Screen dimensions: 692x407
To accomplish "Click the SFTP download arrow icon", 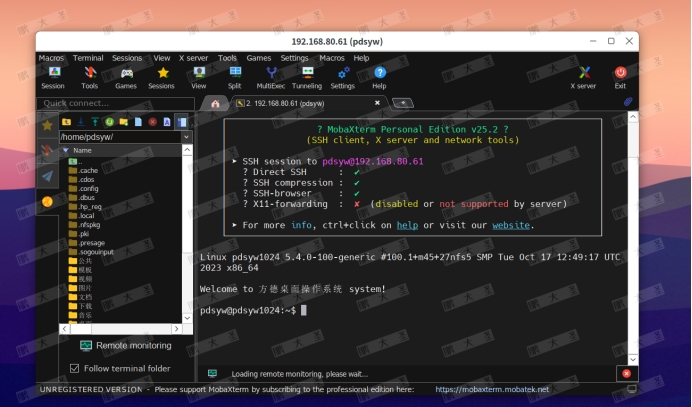I will click(81, 122).
